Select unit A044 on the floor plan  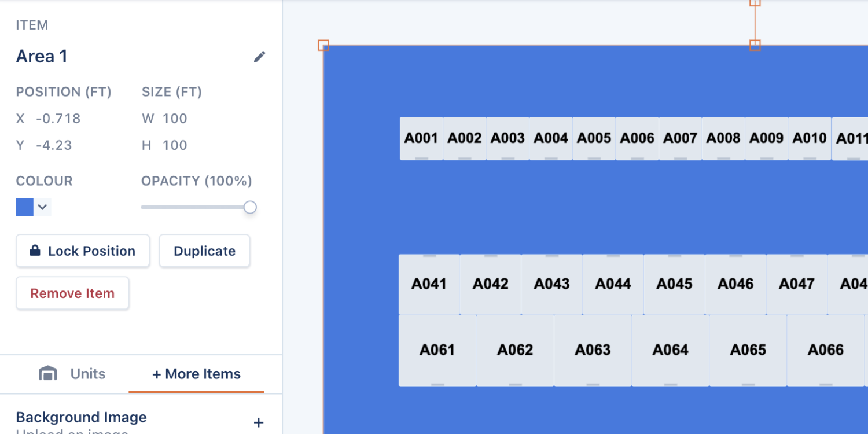point(613,284)
